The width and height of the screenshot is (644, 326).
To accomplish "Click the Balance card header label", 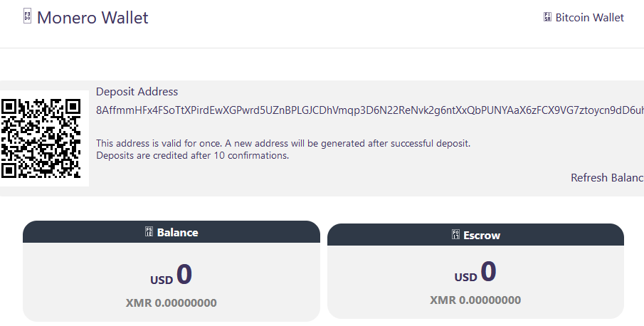I will coord(177,232).
